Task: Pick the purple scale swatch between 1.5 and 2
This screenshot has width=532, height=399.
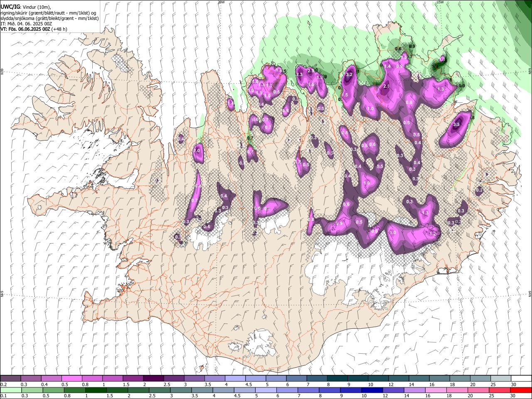Action: coord(133,379)
